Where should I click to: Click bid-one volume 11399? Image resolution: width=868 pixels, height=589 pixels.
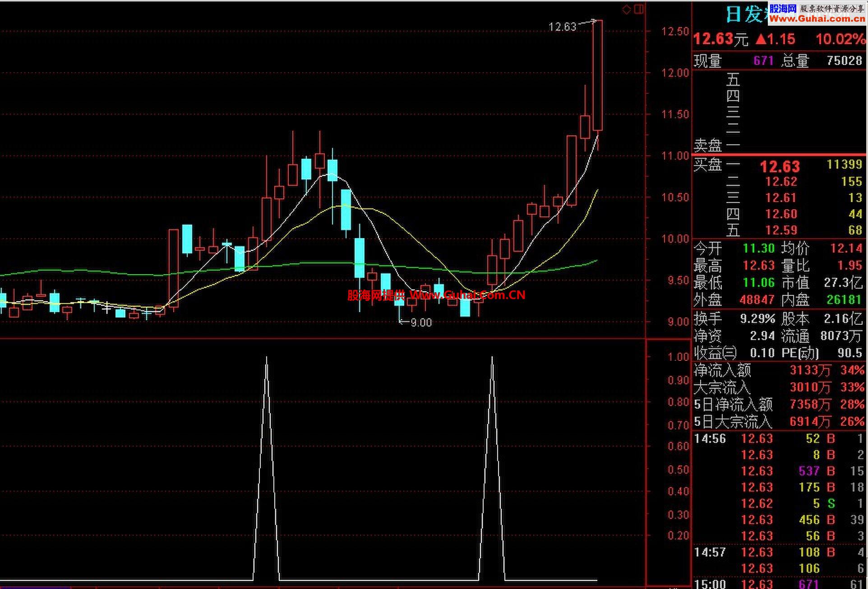click(x=844, y=164)
